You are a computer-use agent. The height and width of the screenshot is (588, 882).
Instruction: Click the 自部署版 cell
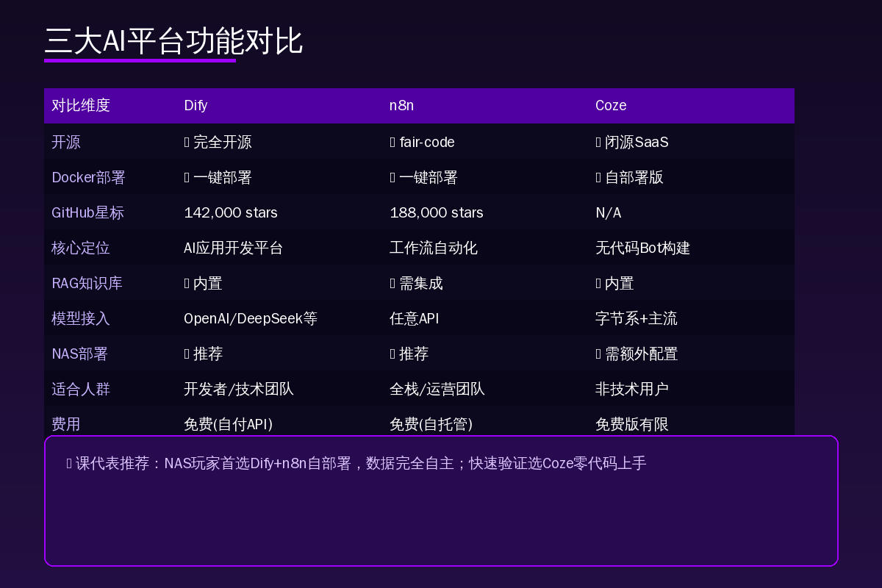(629, 177)
